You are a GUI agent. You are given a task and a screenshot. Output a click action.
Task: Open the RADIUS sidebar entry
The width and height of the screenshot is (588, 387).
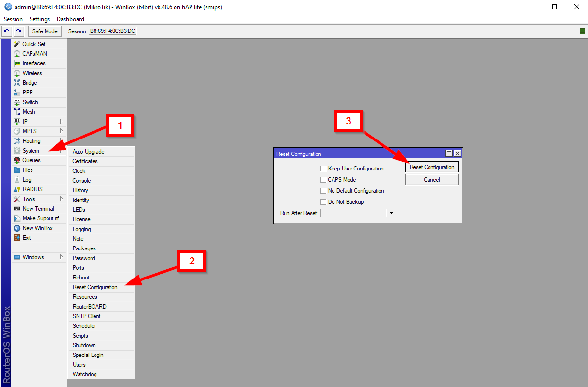pos(39,189)
